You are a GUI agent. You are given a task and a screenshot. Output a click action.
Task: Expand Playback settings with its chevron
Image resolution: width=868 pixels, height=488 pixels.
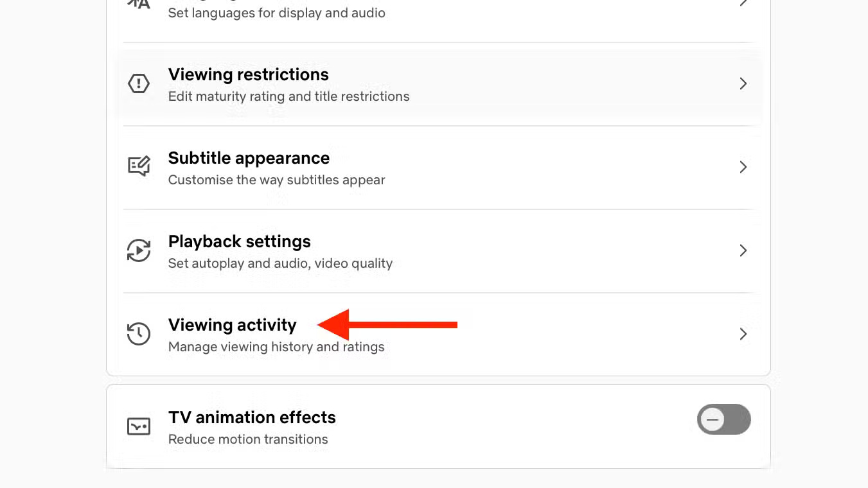(x=743, y=250)
